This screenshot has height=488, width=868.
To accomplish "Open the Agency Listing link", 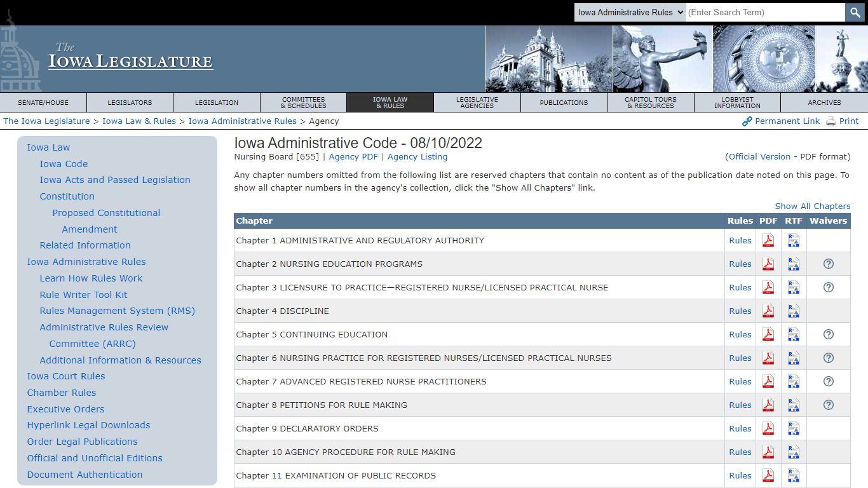I will pos(417,156).
